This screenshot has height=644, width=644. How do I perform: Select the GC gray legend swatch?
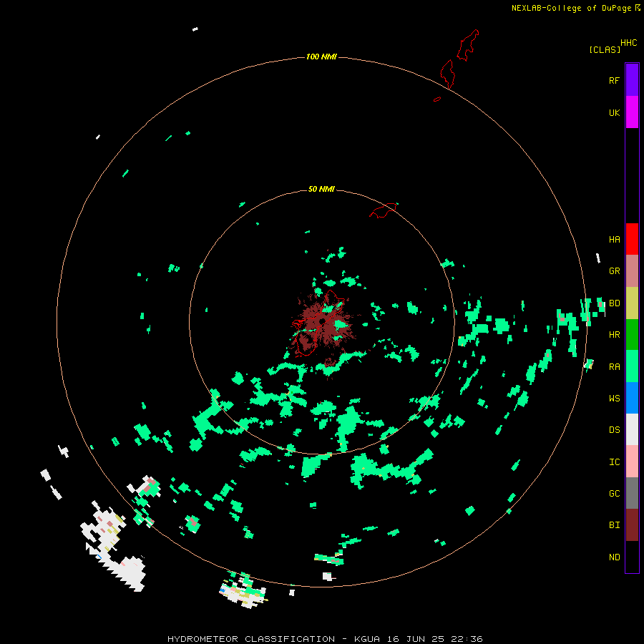tap(632, 493)
